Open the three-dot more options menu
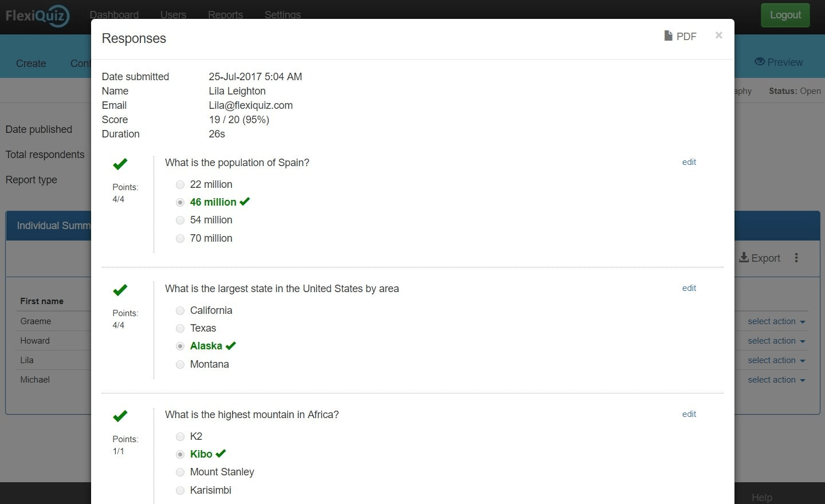The image size is (825, 504). point(796,258)
